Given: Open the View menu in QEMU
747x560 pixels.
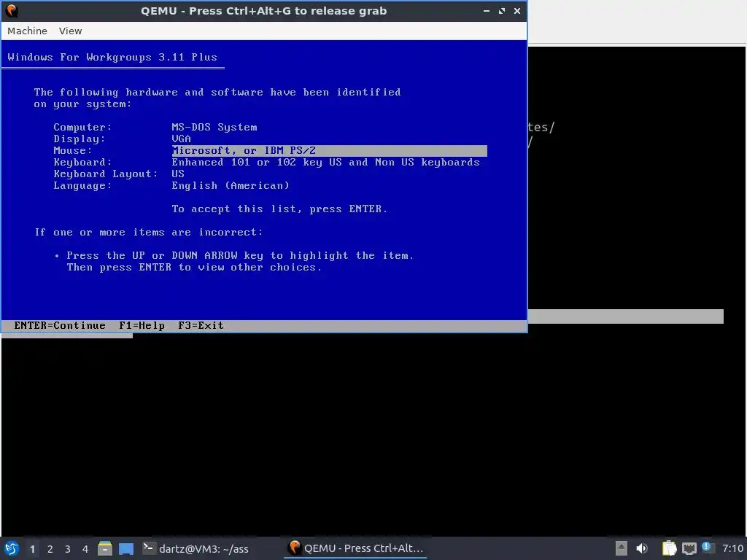Looking at the screenshot, I should pyautogui.click(x=71, y=31).
